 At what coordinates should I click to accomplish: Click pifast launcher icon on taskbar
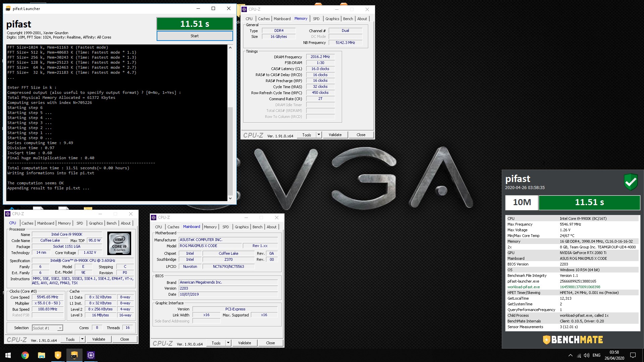(x=74, y=355)
